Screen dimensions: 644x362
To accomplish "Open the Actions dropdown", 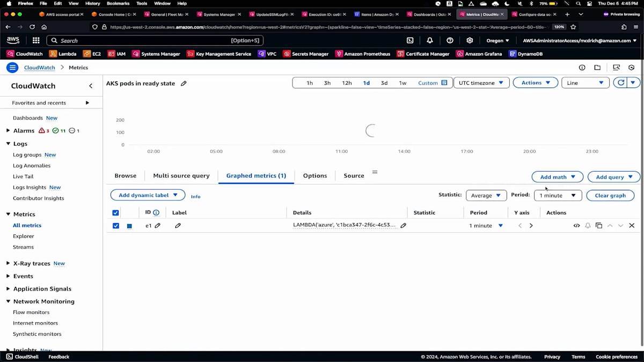I will 536,83.
